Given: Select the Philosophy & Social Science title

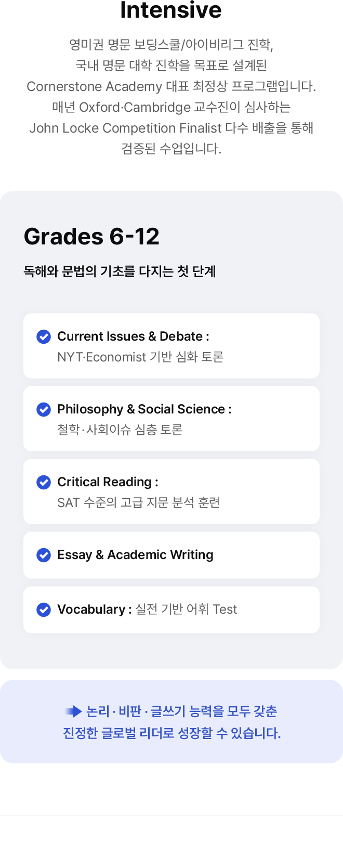Looking at the screenshot, I should pos(144,409).
